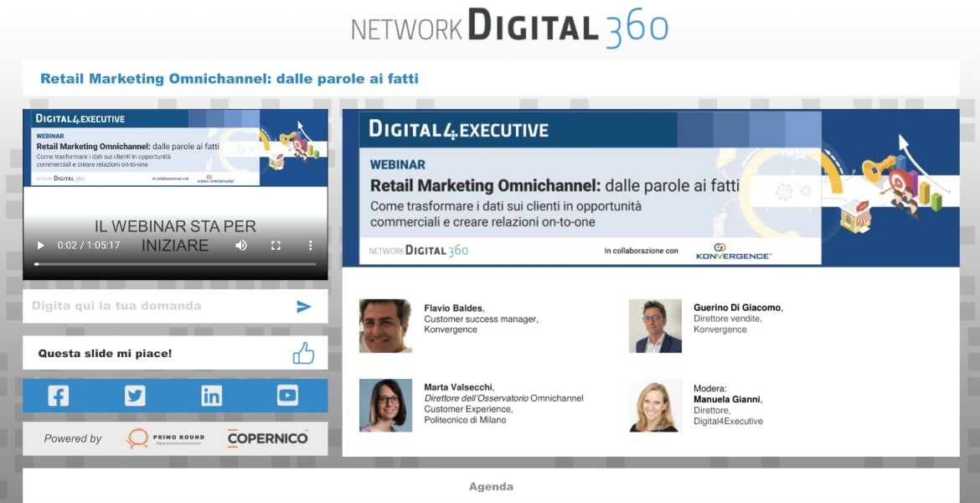Screen dimensions: 980x503
Task: Click the name Flavio Baldes
Action: [x=453, y=308]
